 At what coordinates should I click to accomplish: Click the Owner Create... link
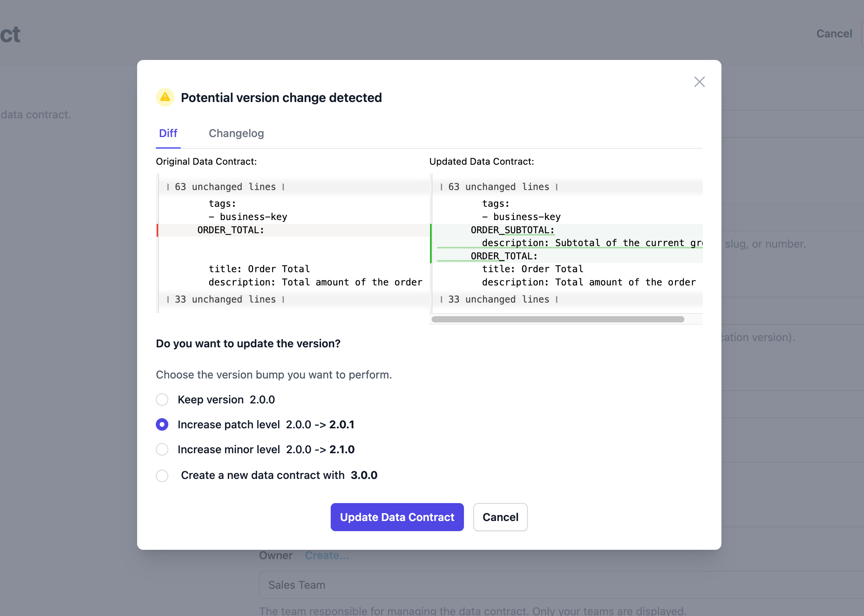click(326, 556)
